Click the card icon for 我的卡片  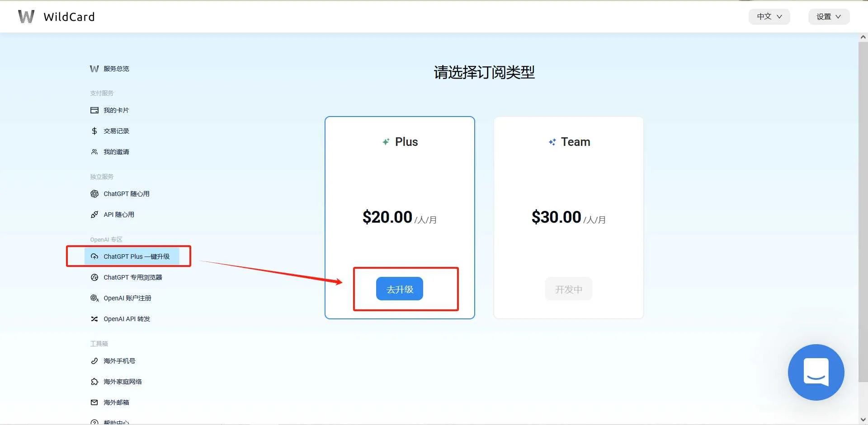(x=94, y=110)
